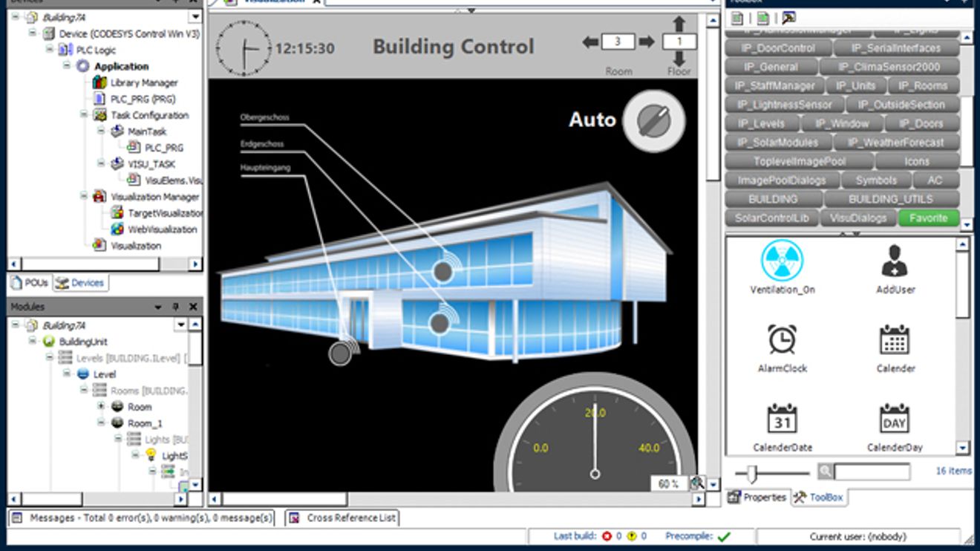Collapse the MainTask node

101,131
